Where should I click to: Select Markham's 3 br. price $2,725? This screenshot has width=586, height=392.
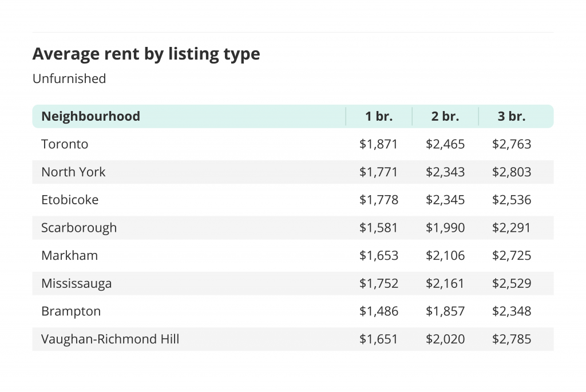click(512, 256)
